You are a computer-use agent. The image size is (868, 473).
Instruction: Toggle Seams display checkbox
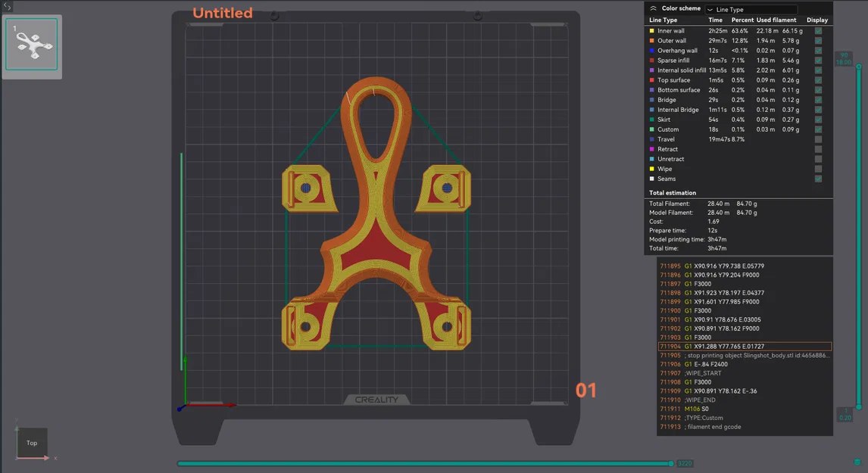pyautogui.click(x=818, y=179)
